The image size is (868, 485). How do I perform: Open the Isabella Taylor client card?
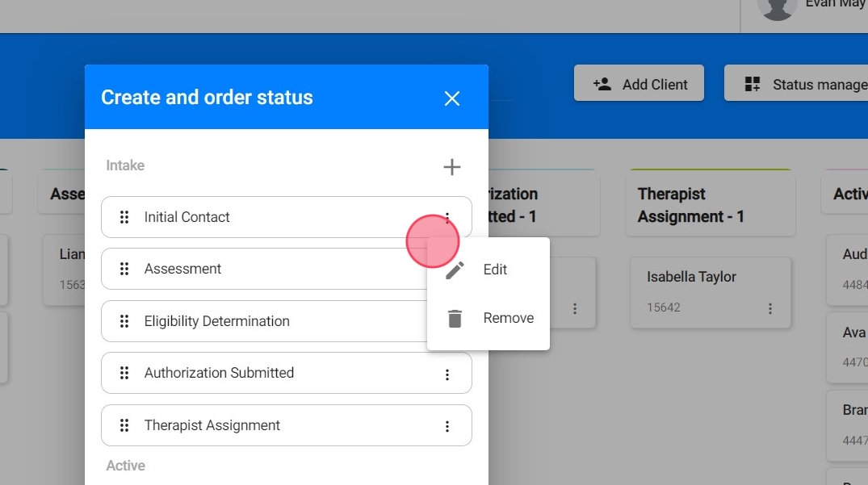pyautogui.click(x=711, y=293)
